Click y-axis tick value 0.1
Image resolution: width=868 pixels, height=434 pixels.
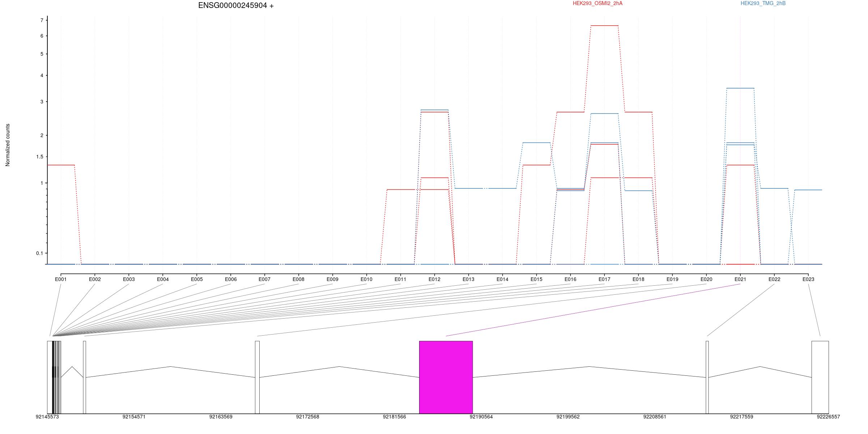(40, 253)
